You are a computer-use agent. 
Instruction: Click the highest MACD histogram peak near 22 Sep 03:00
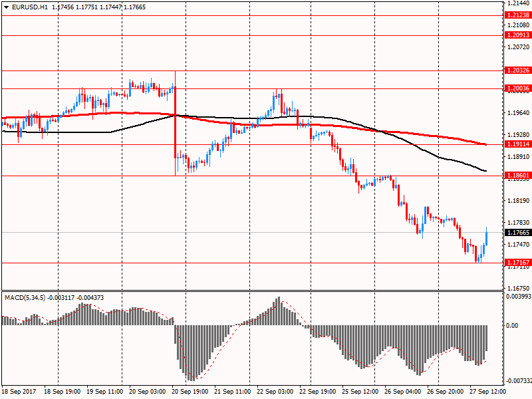tap(279, 311)
